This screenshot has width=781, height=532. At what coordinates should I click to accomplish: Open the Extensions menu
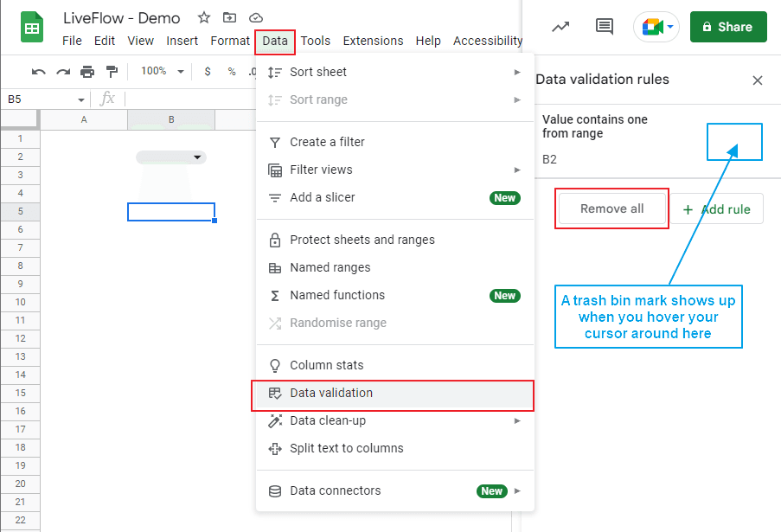(x=373, y=41)
